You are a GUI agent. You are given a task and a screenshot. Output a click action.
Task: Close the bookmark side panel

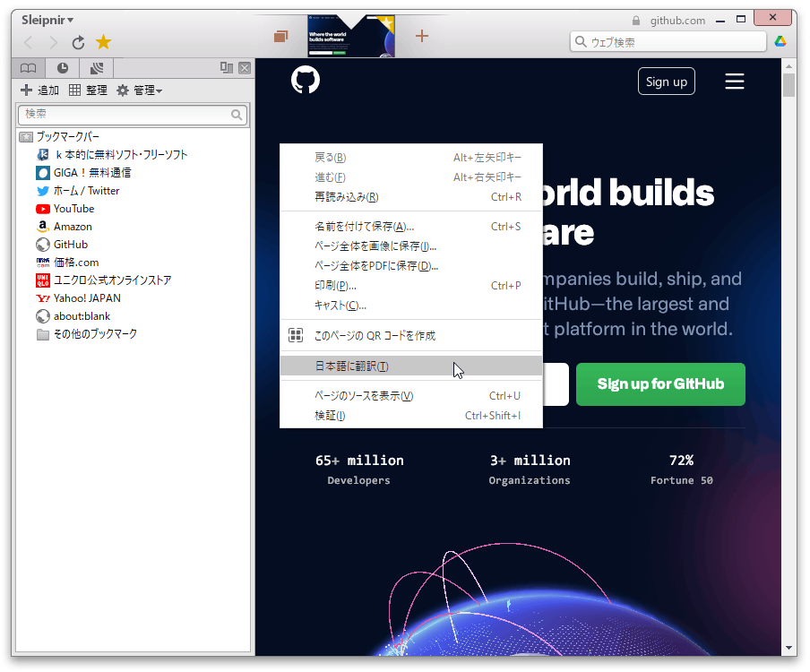245,68
